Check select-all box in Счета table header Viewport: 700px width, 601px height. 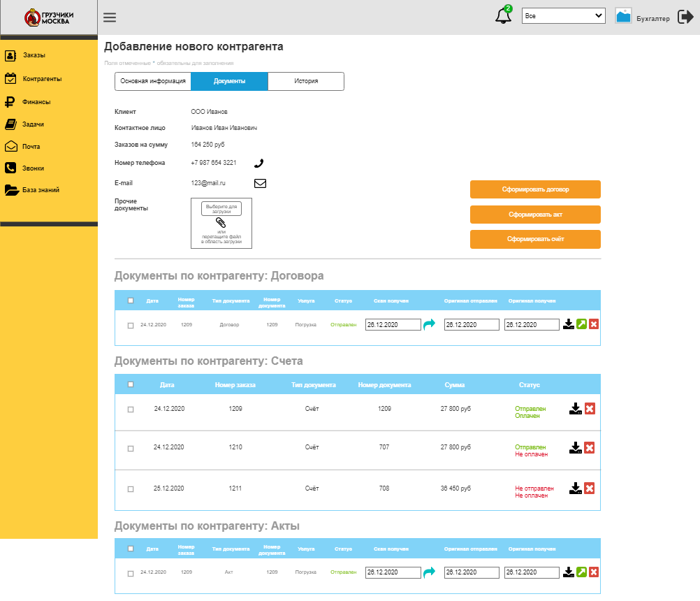[131, 384]
